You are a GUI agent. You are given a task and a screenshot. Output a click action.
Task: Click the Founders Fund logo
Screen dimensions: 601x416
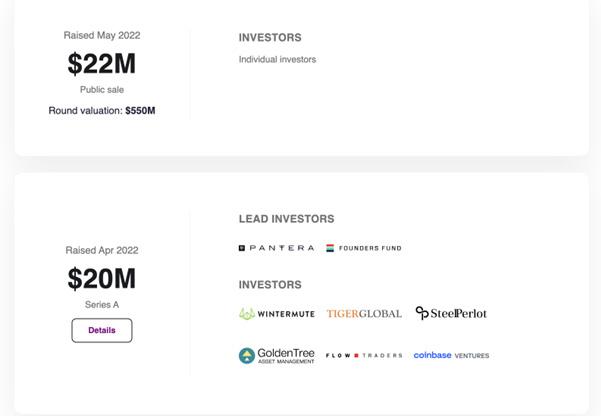click(x=363, y=248)
